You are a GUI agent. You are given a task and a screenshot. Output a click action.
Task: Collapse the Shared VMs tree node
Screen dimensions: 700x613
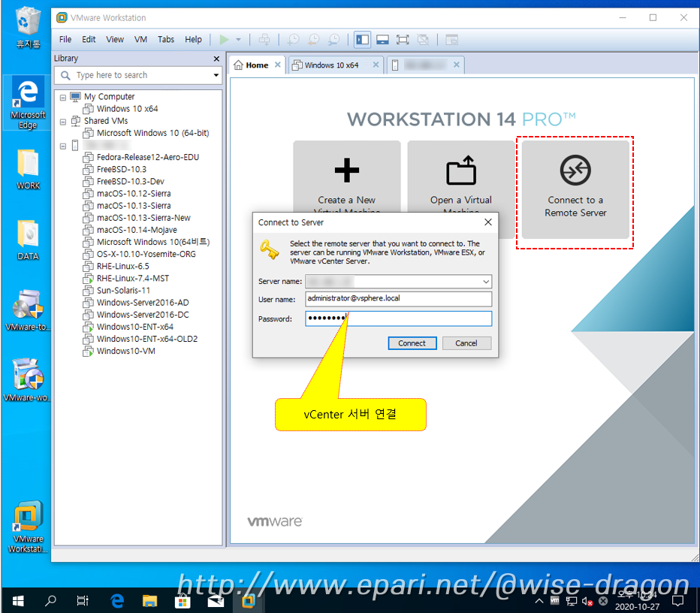(63, 121)
